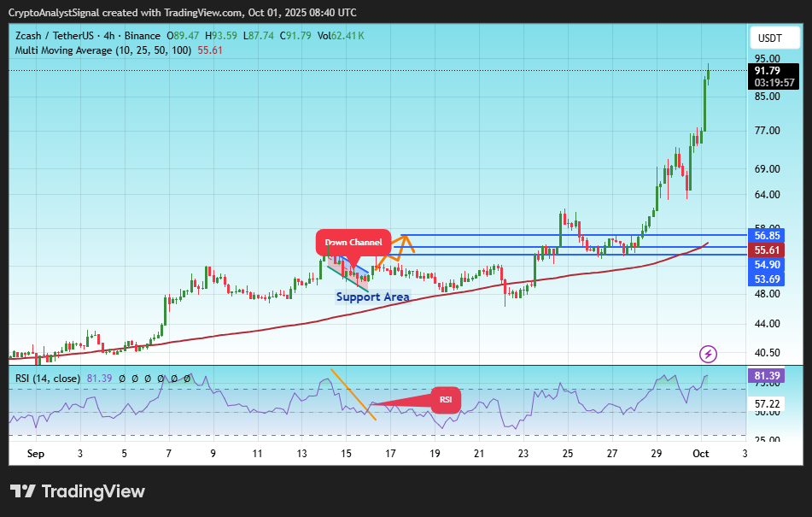Screen dimensions: 812x517
Task: Click the 44.00 price axis tick
Action: coord(767,324)
